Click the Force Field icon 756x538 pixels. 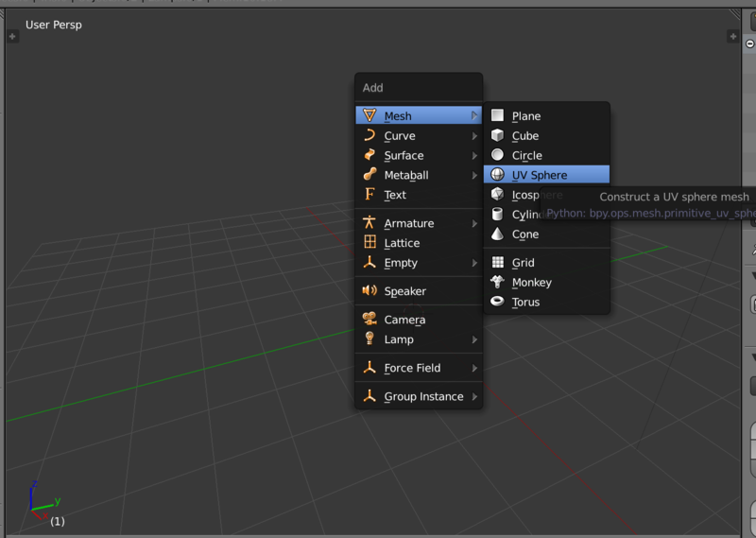[x=369, y=367]
